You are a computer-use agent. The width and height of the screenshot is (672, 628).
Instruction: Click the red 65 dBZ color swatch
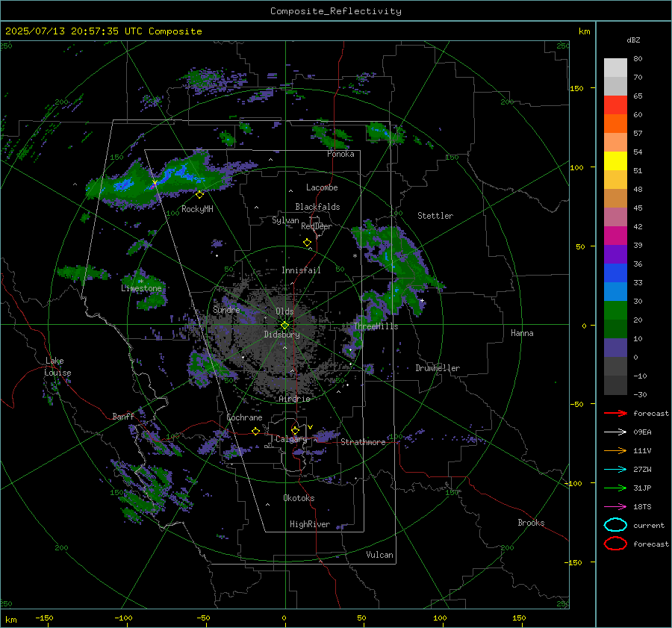615,105
